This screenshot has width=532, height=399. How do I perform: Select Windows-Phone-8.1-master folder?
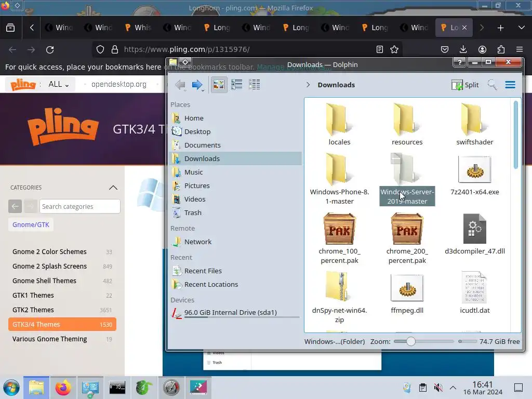pos(339,179)
